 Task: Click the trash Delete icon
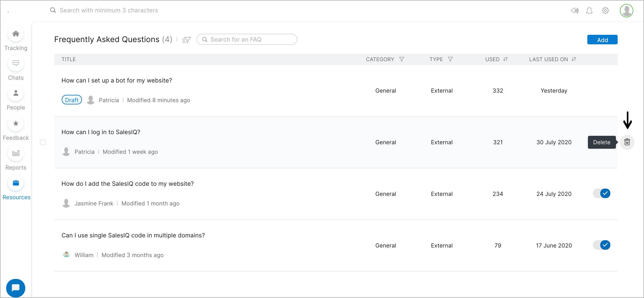point(627,142)
